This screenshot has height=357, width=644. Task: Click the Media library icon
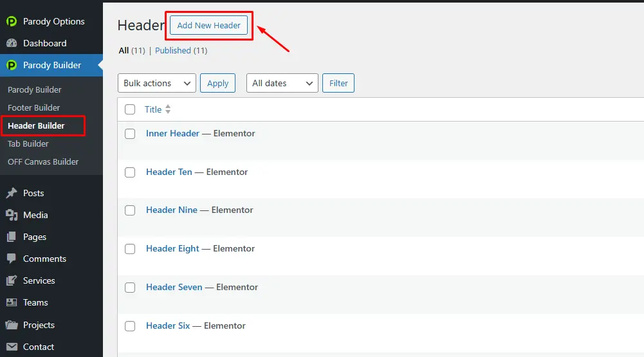pyautogui.click(x=12, y=215)
